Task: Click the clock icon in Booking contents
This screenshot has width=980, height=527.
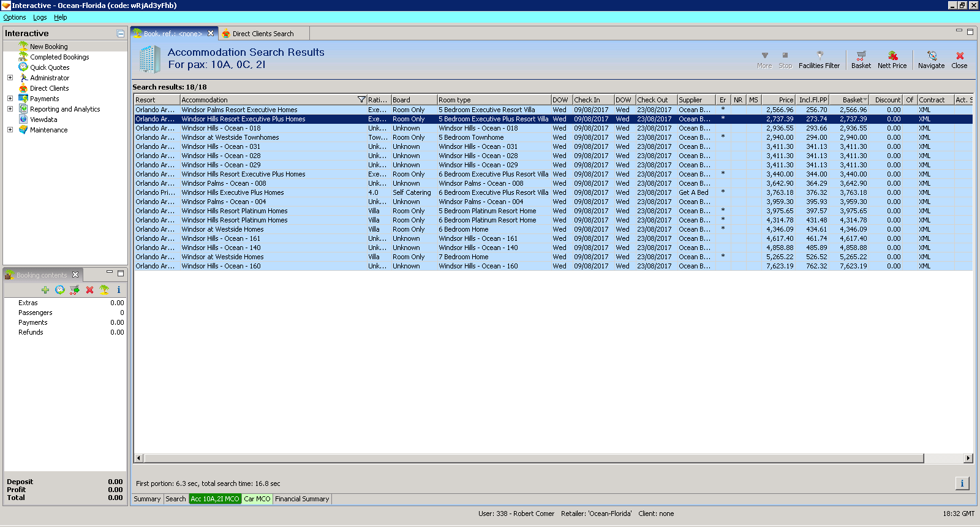Action: point(60,290)
